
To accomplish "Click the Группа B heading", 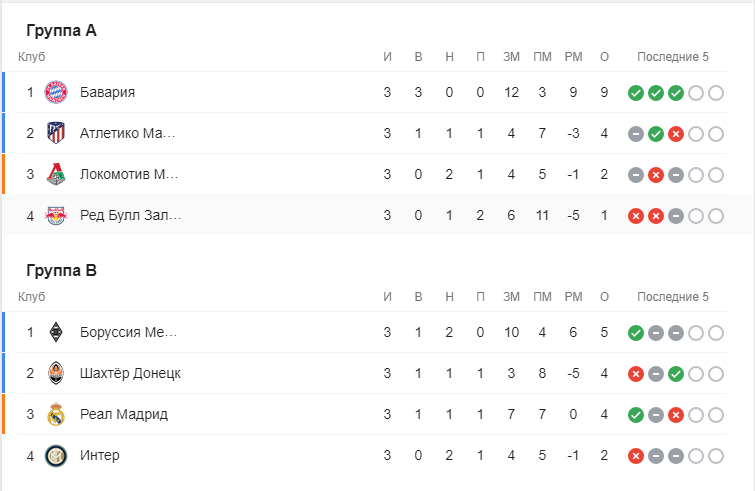I will 61,271.
